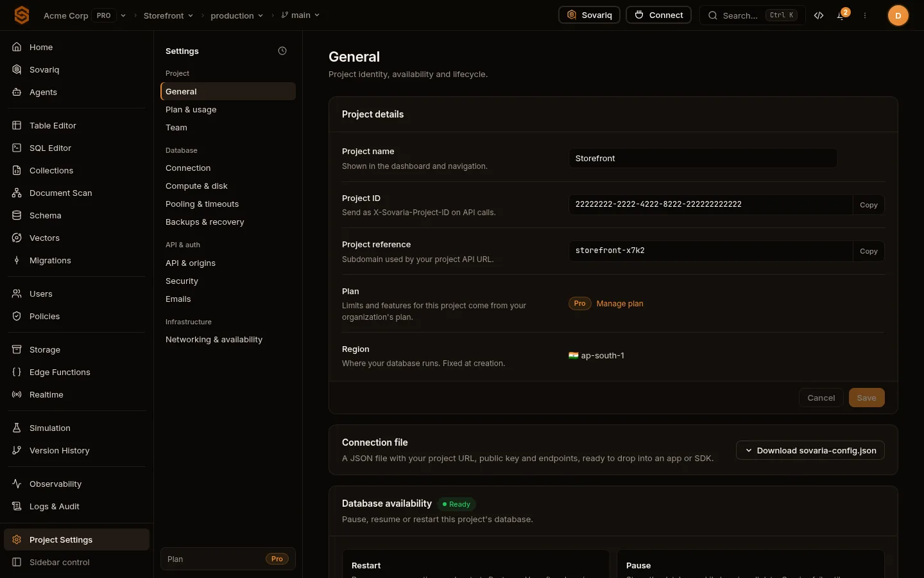Image resolution: width=924 pixels, height=578 pixels.
Task: Open Edge Functions icon
Action: point(17,372)
